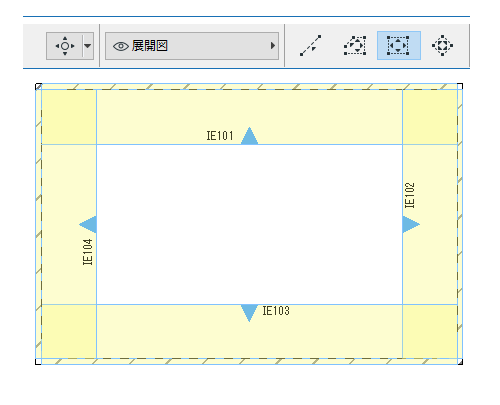Select the rectangular elevation geometry method

398,46
